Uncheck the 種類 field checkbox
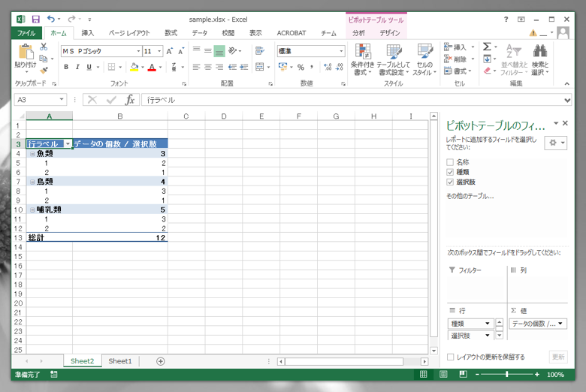The height and width of the screenshot is (392, 586). [450, 172]
